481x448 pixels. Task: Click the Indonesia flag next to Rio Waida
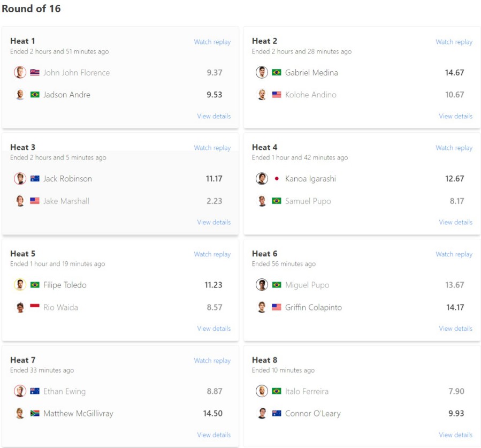click(35, 307)
